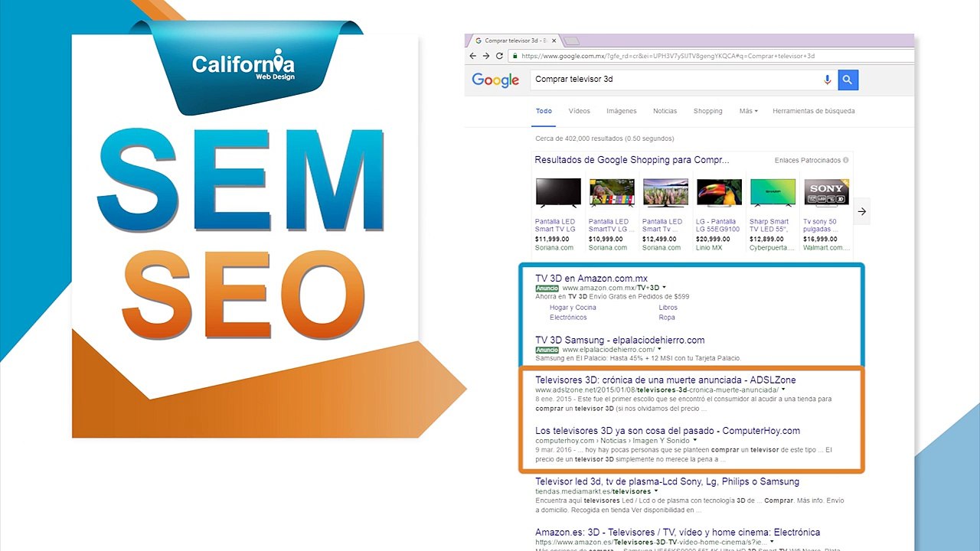Image resolution: width=980 pixels, height=551 pixels.
Task: Expand the arrow beside the adslzone.net URL
Action: coord(783,390)
